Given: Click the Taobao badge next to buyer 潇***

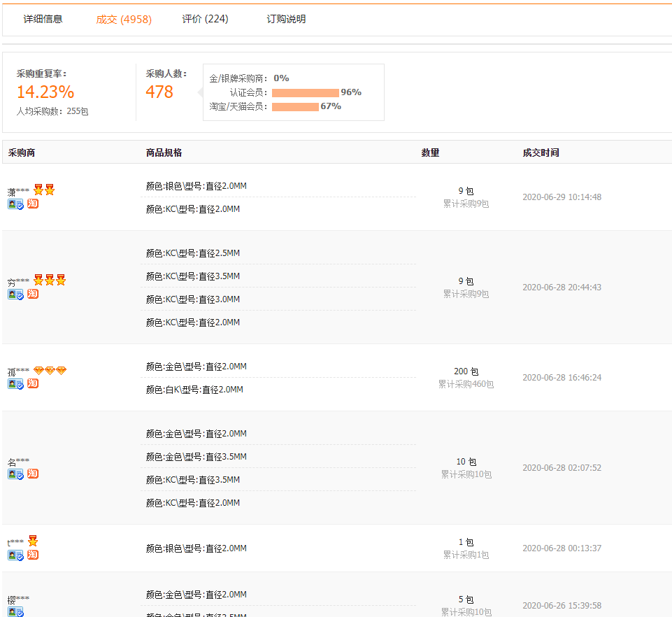Looking at the screenshot, I should (x=32, y=204).
